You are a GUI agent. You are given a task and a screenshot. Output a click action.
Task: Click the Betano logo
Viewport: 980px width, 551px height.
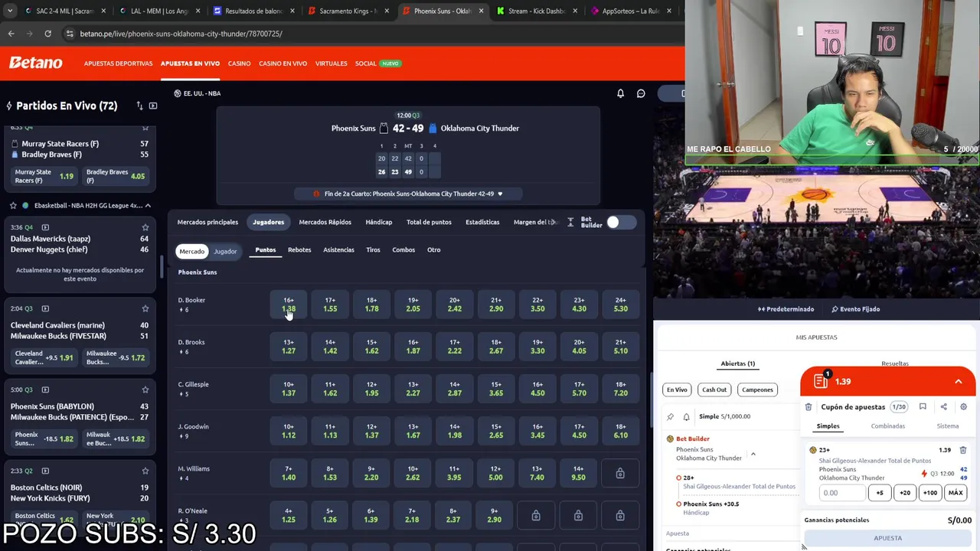[35, 63]
